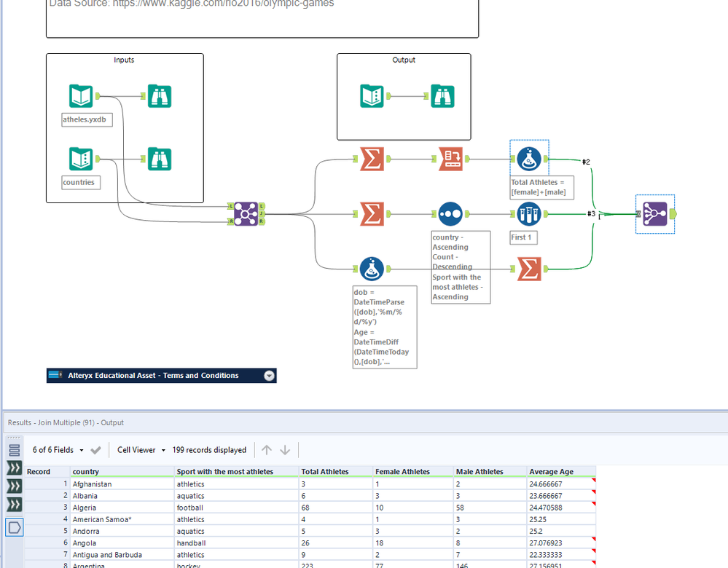Select the atheles.yxdb Input Data tool
728x568 pixels.
point(81,96)
